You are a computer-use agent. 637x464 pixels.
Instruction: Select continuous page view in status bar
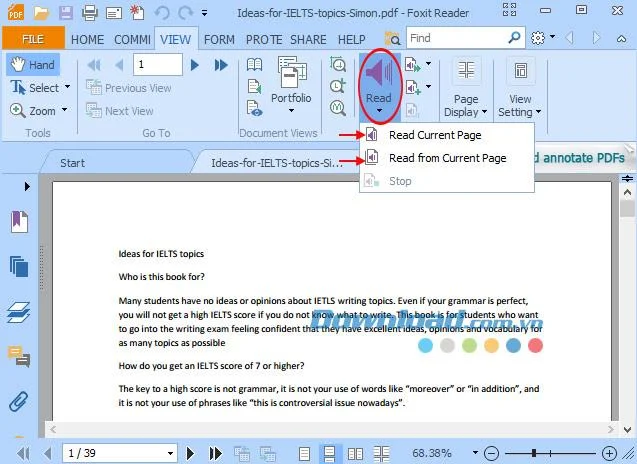329,453
